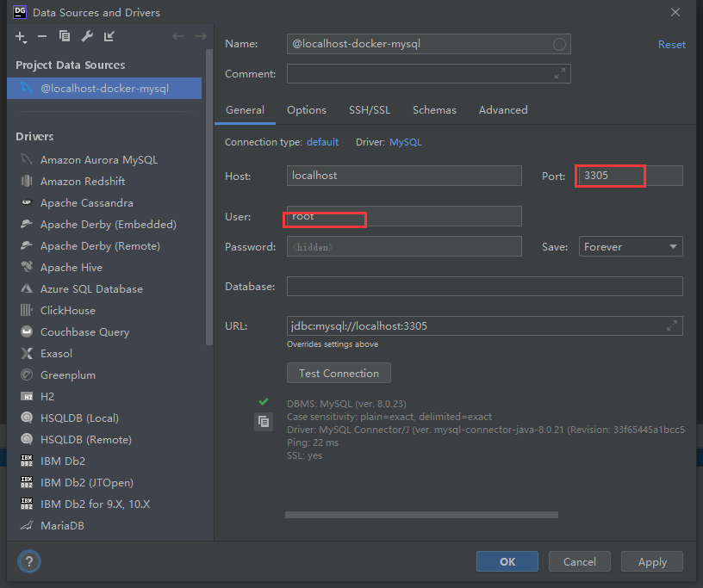Click the Azure SQL Database icon
The image size is (703, 588).
coord(27,288)
